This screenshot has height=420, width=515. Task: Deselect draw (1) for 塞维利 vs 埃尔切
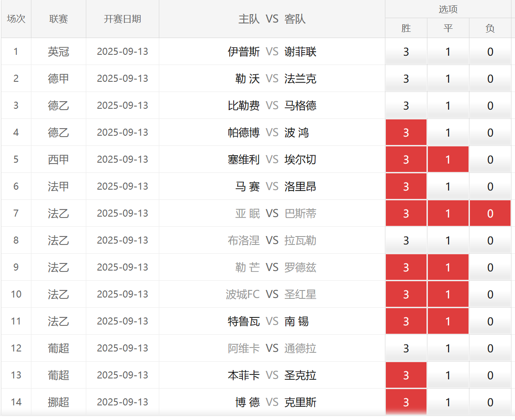[448, 159]
